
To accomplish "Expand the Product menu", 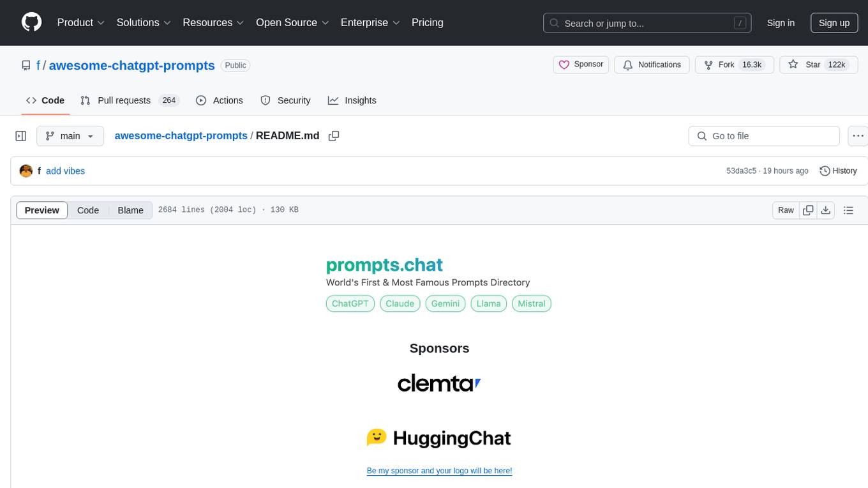I will click(81, 22).
